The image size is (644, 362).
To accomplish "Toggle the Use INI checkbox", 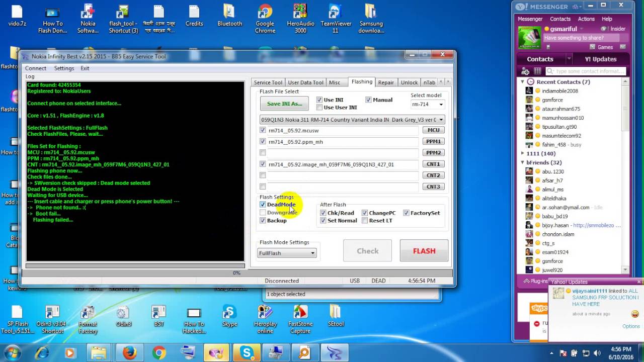I will click(319, 100).
